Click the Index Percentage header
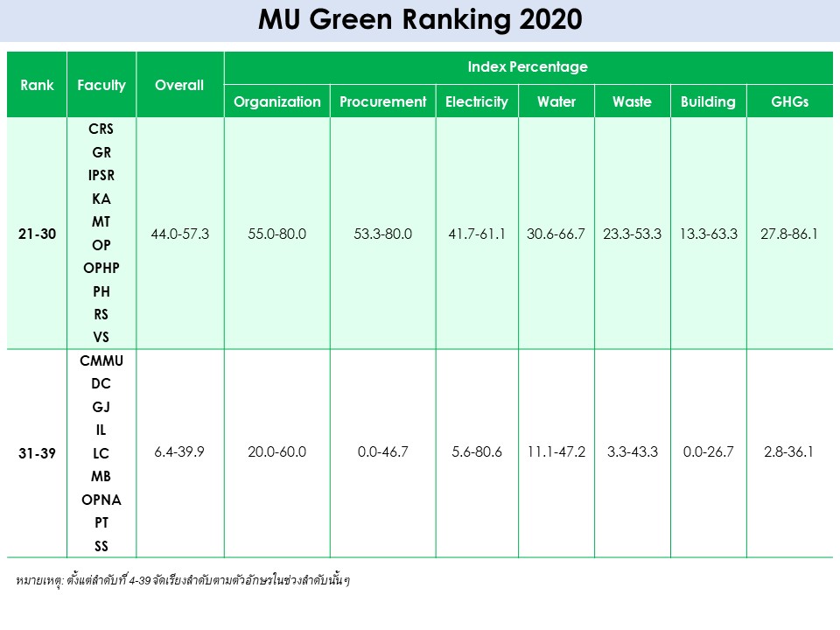840x630 pixels. click(528, 66)
